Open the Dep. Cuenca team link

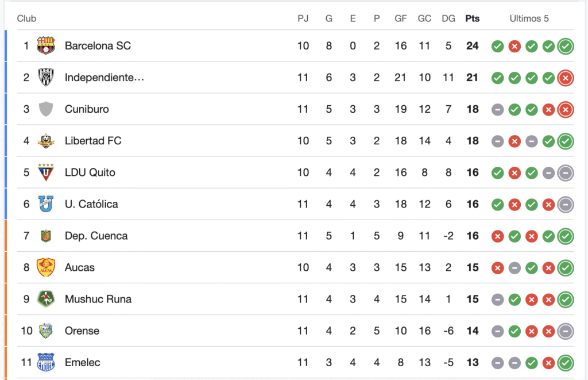pos(96,236)
